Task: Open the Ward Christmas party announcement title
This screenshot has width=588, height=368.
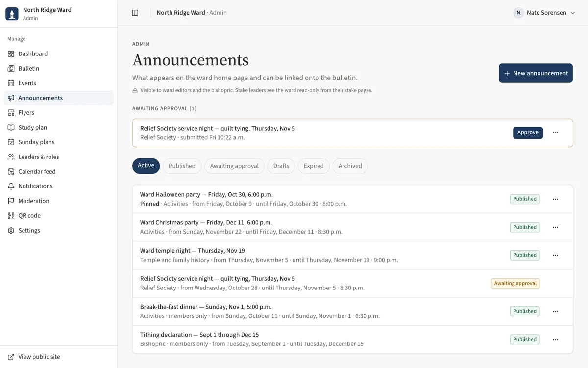Action: tap(206, 223)
